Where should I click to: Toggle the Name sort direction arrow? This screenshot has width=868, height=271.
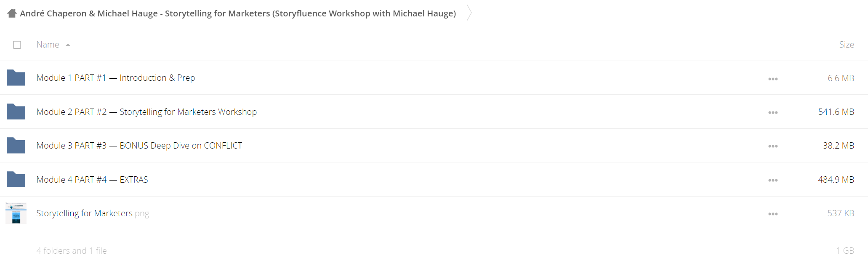click(x=68, y=45)
